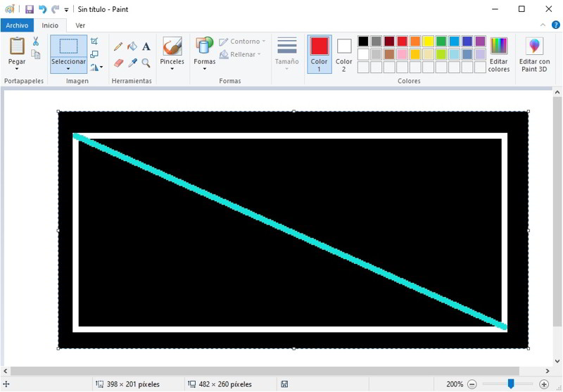The image size is (563, 392).
Task: Pick the yellow color swatch
Action: tap(428, 42)
